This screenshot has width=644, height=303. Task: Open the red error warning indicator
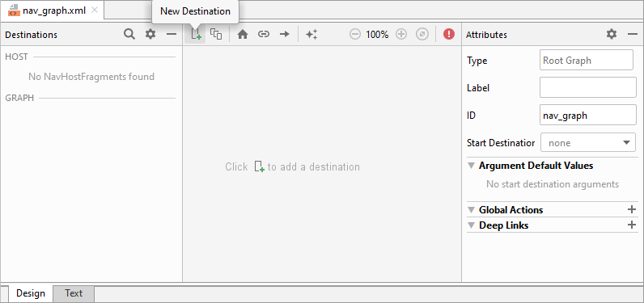pos(449,34)
